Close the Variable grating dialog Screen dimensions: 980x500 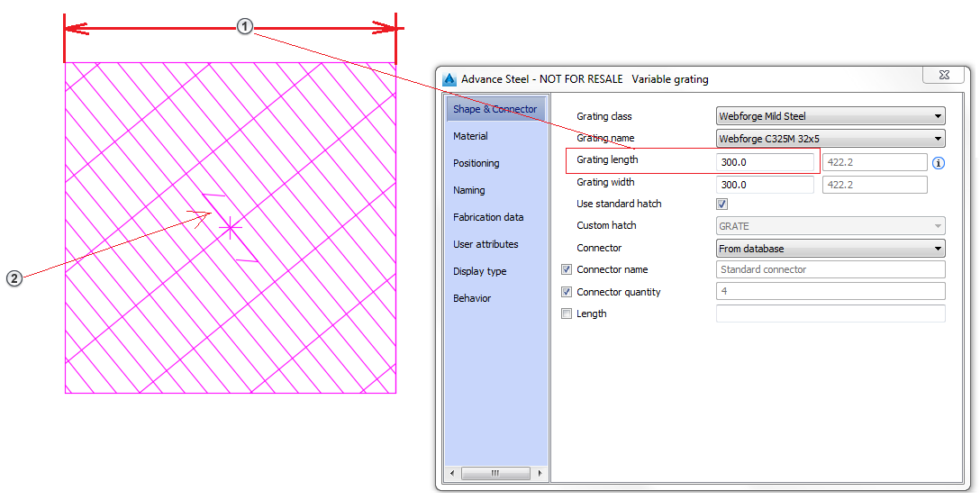click(944, 75)
